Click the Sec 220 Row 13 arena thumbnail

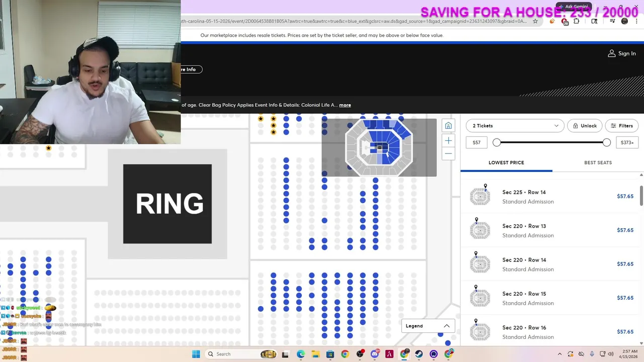click(x=480, y=230)
